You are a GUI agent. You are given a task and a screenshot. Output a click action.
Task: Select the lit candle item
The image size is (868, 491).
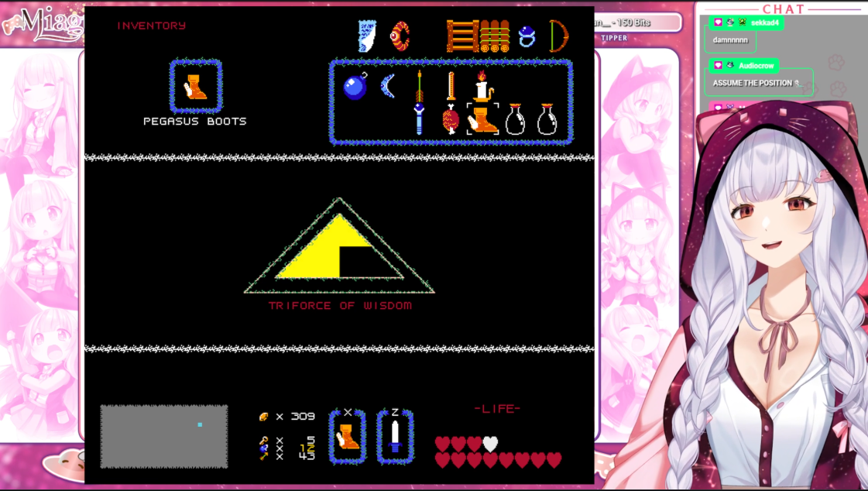pyautogui.click(x=482, y=86)
